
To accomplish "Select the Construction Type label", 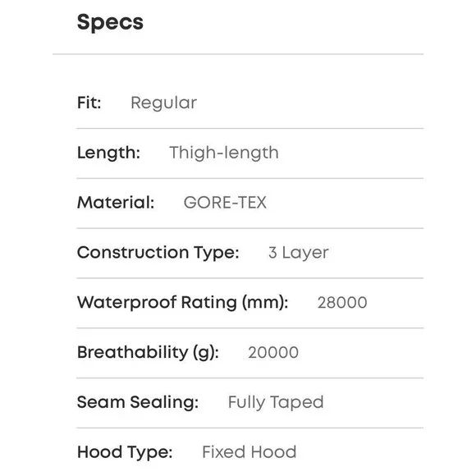I will pos(158,253).
